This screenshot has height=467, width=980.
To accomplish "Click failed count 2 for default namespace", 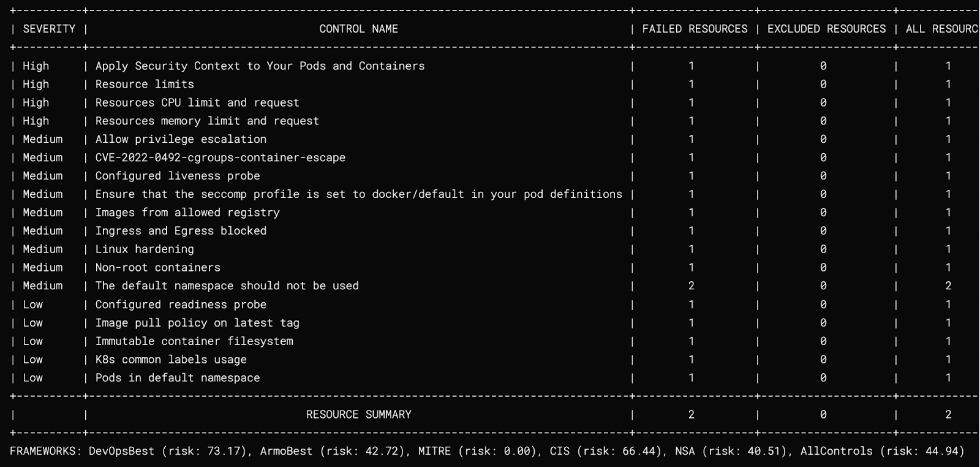I will coord(691,286).
